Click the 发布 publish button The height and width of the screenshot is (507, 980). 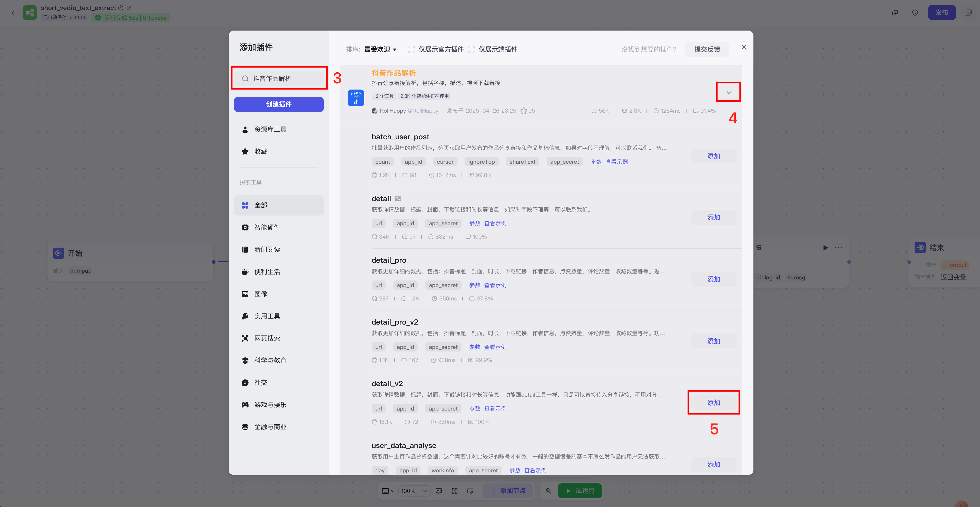pyautogui.click(x=942, y=13)
